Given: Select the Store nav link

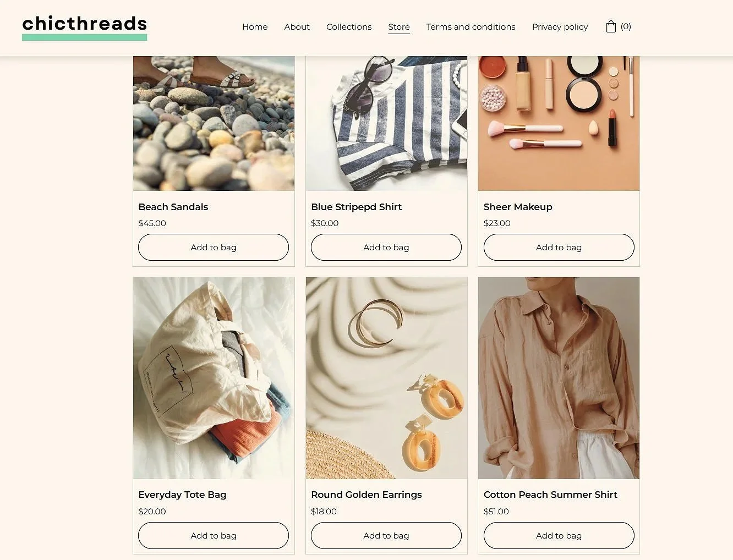Looking at the screenshot, I should pos(399,27).
